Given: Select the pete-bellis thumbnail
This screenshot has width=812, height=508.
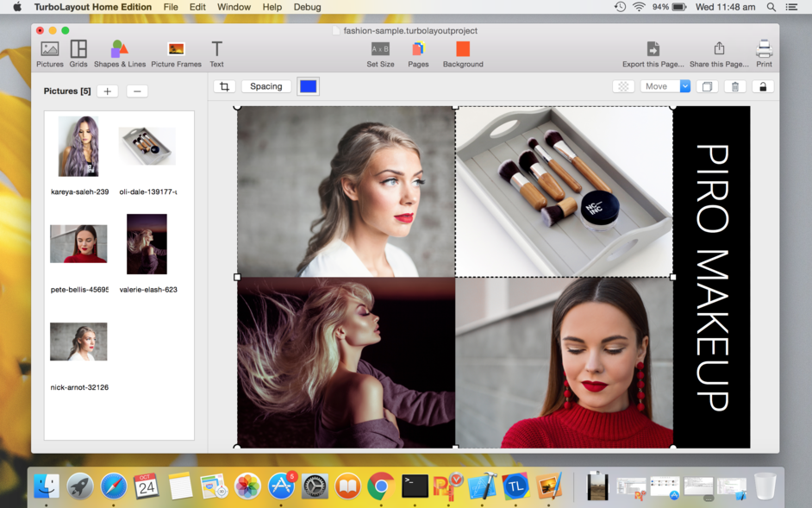Looking at the screenshot, I should click(x=78, y=243).
